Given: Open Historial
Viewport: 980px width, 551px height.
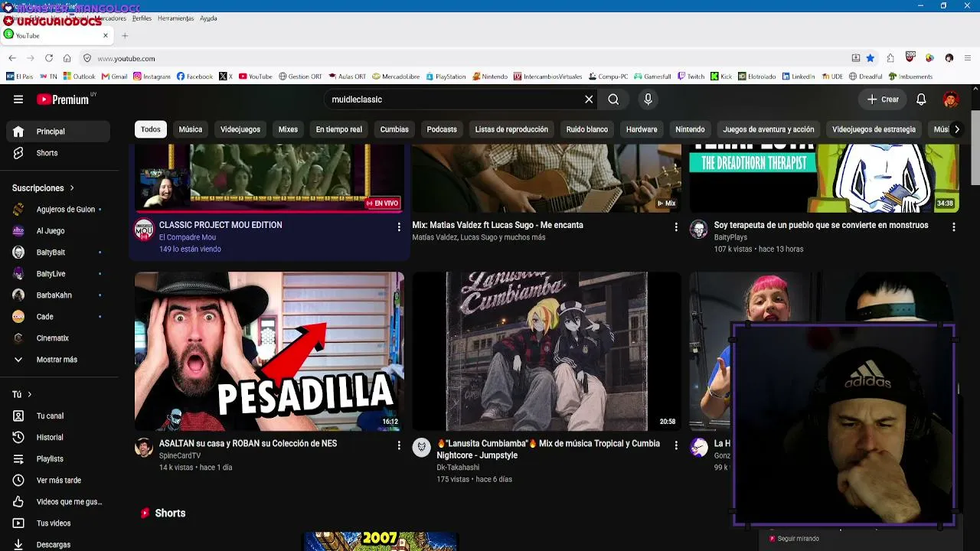Looking at the screenshot, I should tap(58, 438).
